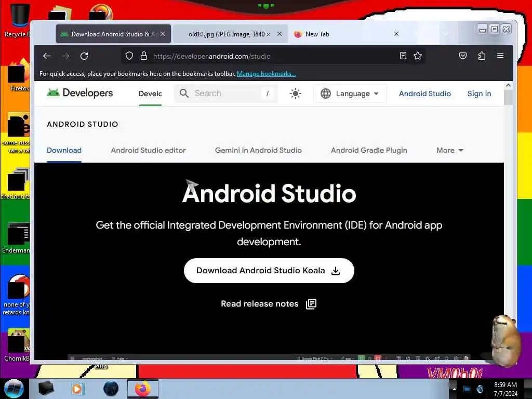
Task: Open the Language dropdown
Action: (350, 94)
